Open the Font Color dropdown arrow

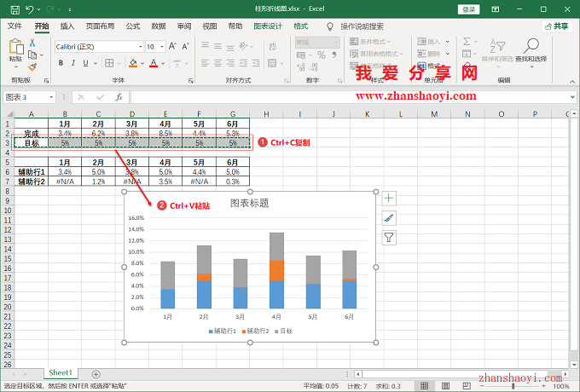pyautogui.click(x=163, y=64)
